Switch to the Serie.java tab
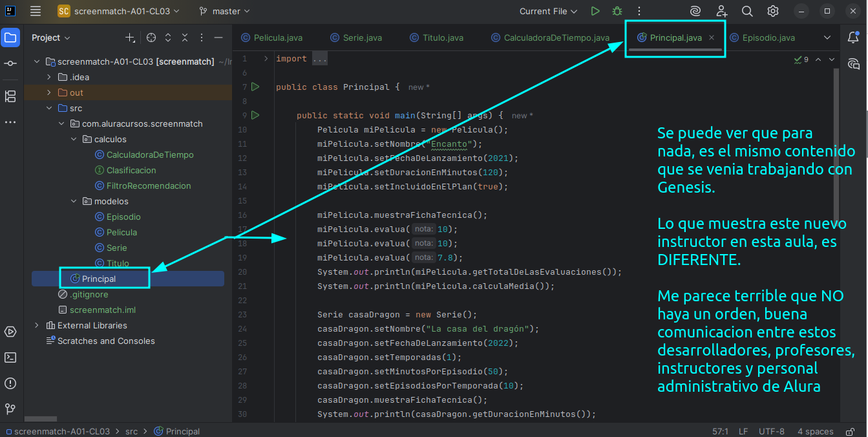Viewport: 868px width, 437px height. (355, 37)
